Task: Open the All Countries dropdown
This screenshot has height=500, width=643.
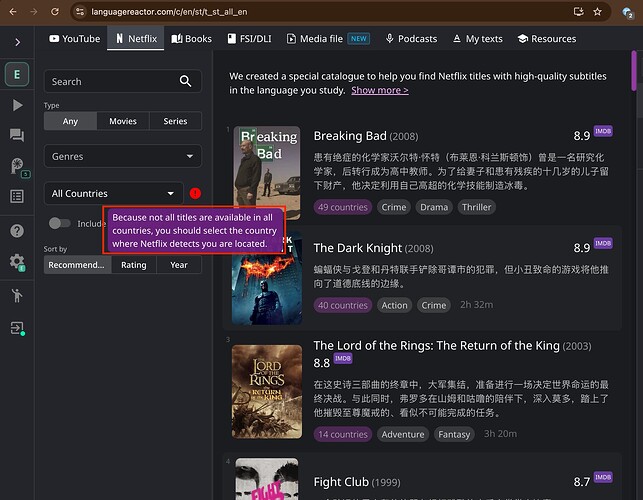Action: [x=113, y=194]
